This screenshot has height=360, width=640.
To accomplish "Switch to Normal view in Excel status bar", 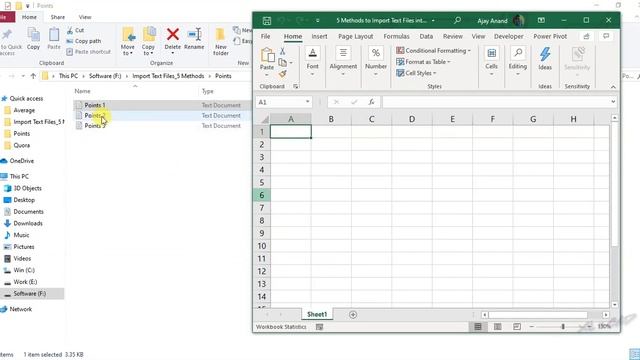I will [478, 327].
